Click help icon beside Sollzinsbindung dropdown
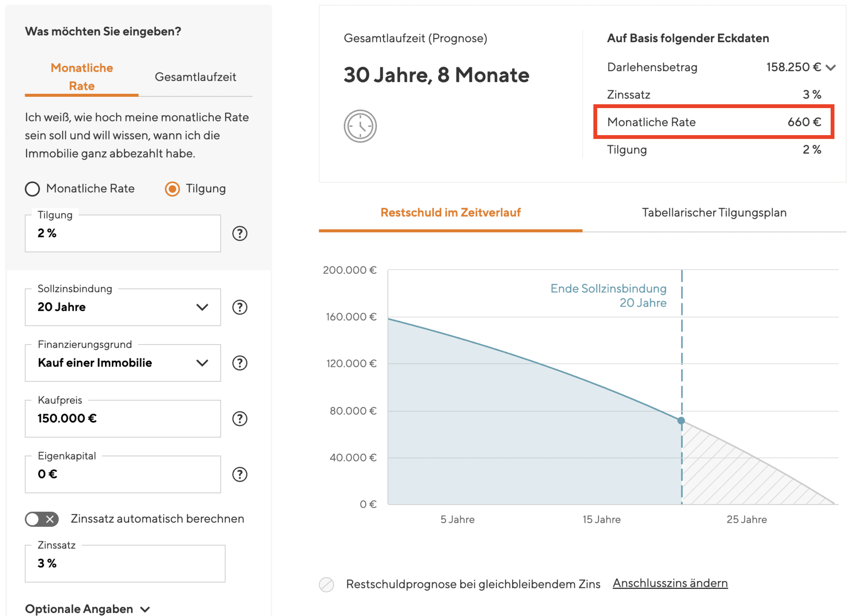Screen dimensions: 854x616 [x=240, y=307]
